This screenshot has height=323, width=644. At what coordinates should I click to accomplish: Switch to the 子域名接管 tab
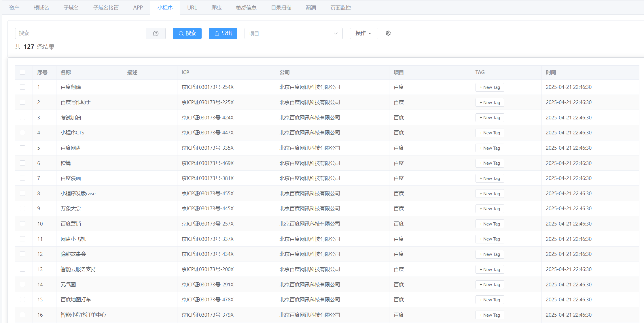tap(106, 8)
